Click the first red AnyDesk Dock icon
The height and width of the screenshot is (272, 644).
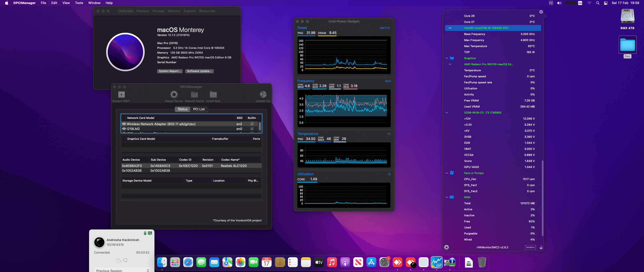tap(397, 262)
